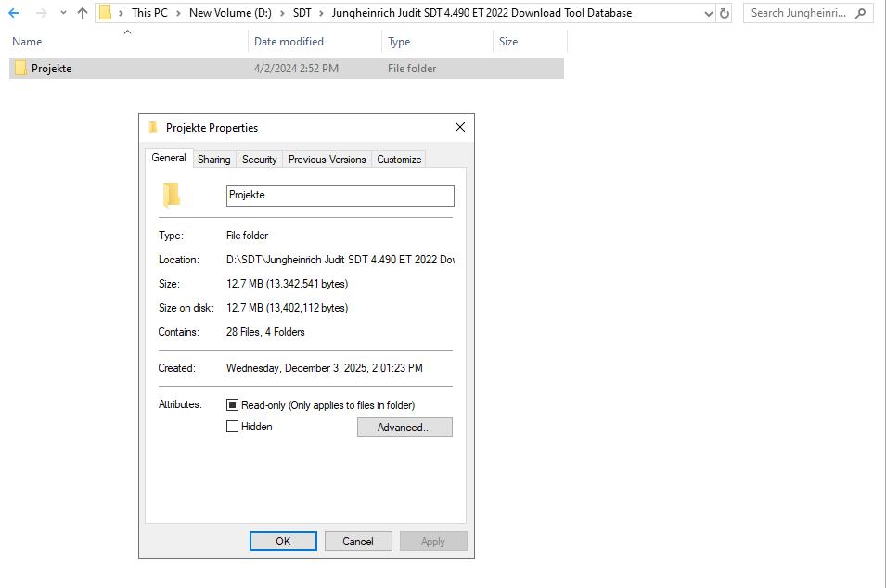This screenshot has width=886, height=588.
Task: Switch to the General tab
Action: coord(169,159)
